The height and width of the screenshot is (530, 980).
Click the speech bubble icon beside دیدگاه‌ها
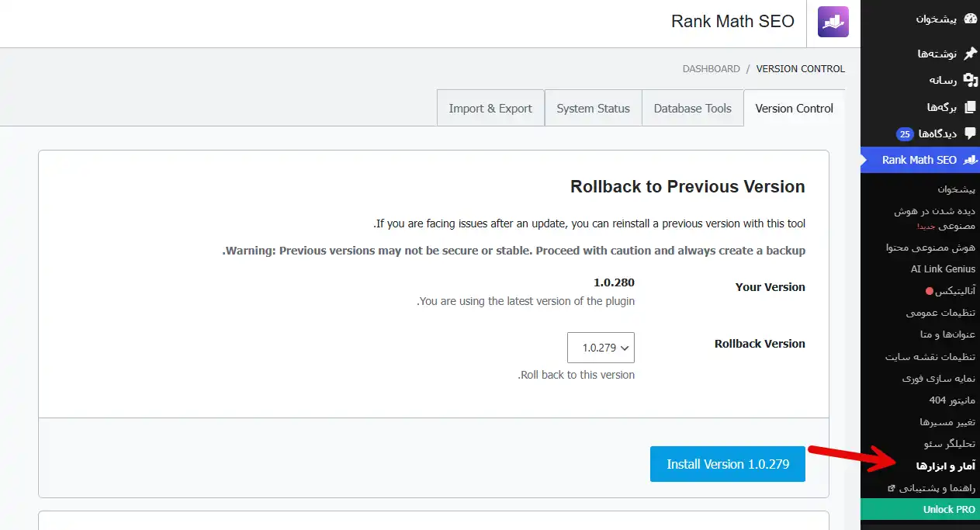click(x=970, y=133)
